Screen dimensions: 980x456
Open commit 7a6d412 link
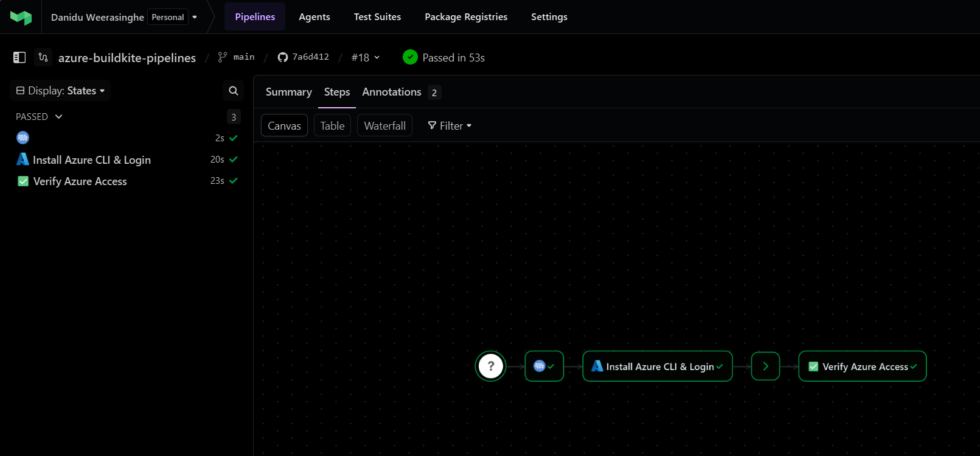coord(310,57)
